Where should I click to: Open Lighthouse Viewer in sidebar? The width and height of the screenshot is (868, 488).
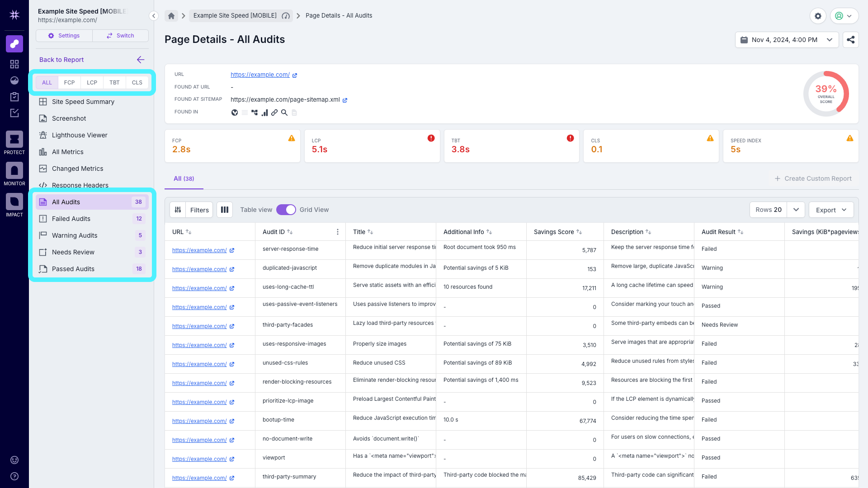[x=92, y=135]
